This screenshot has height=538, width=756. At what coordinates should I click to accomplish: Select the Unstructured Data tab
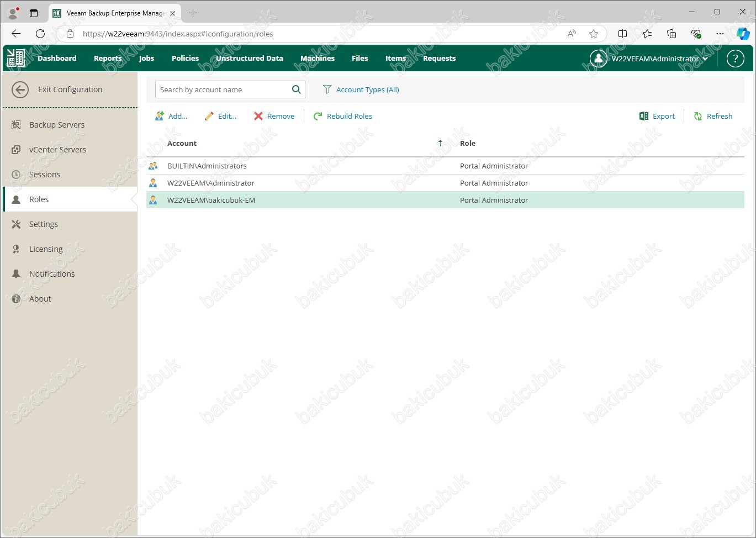[x=250, y=58]
